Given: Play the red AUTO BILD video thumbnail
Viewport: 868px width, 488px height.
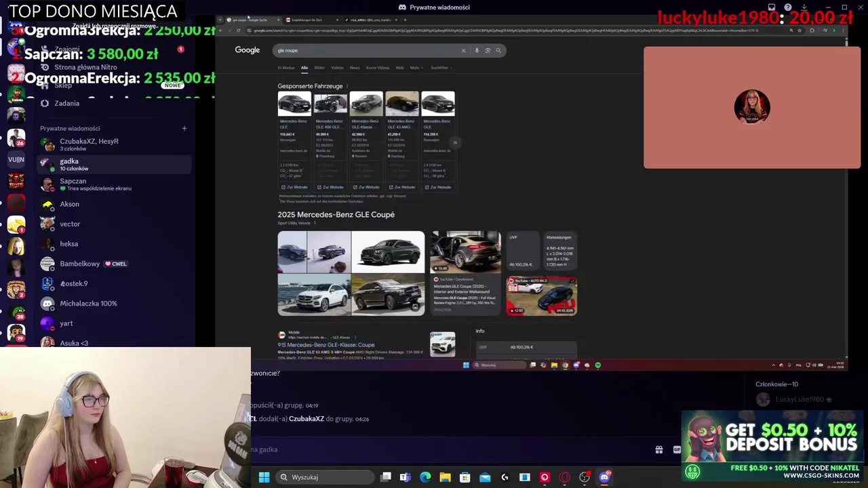Looking at the screenshot, I should pos(542,296).
